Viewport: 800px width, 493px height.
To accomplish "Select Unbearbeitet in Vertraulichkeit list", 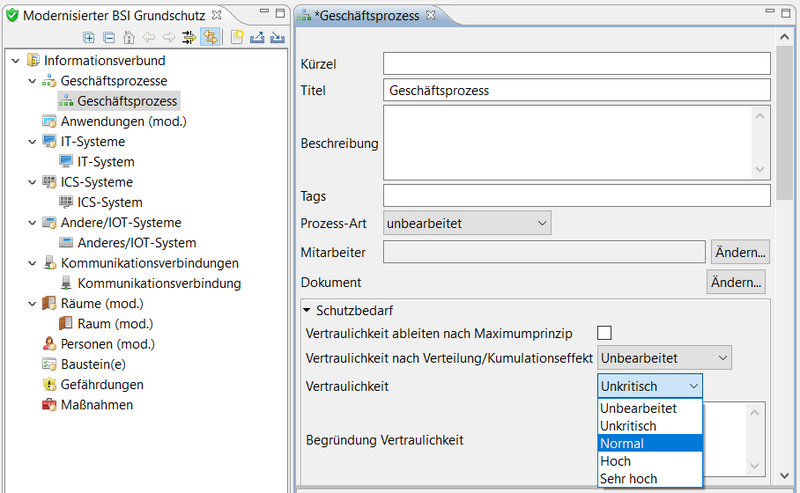I will [649, 408].
